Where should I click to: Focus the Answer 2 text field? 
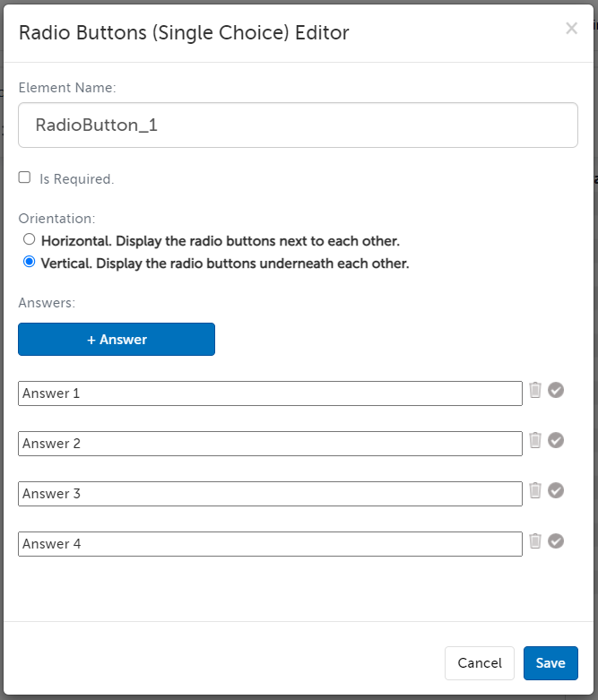270,444
